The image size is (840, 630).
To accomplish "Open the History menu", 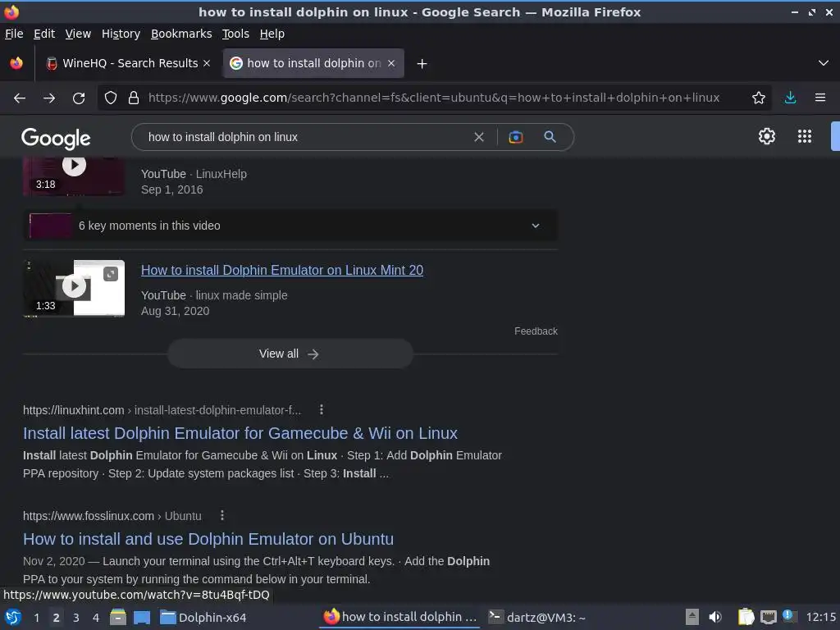I will pyautogui.click(x=121, y=34).
